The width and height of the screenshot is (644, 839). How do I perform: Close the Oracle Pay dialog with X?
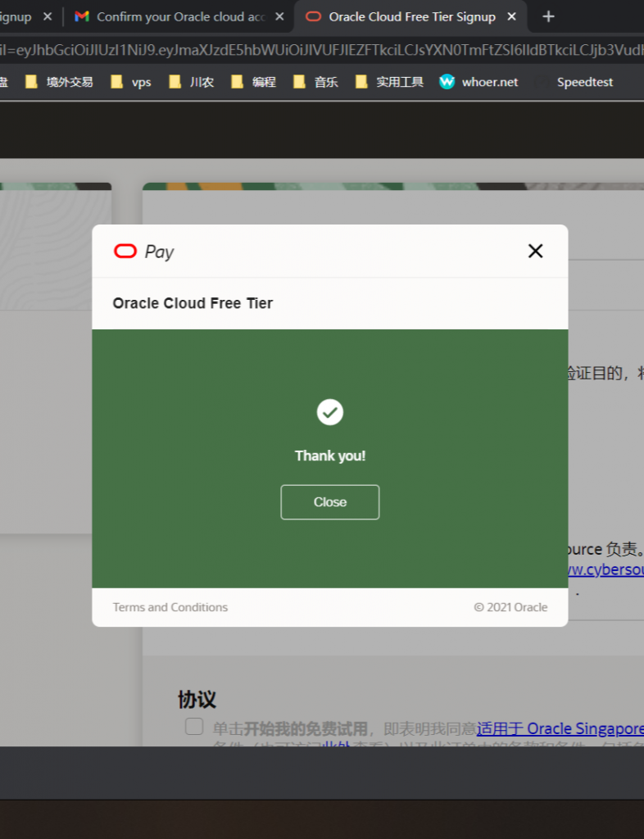coord(535,251)
